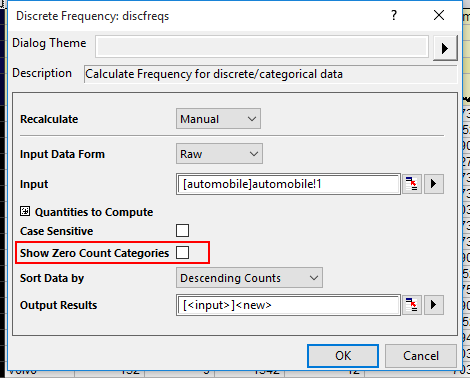Open the arrow menu beside Input field

click(434, 184)
